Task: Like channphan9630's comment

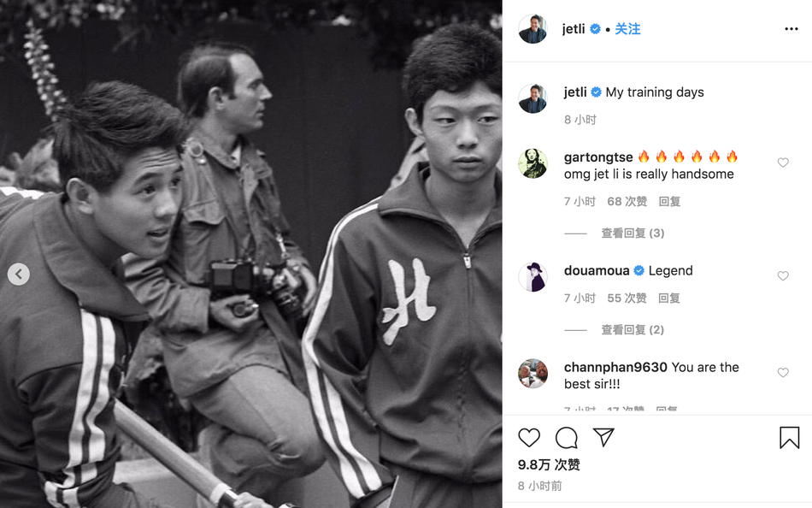Action: [x=783, y=373]
